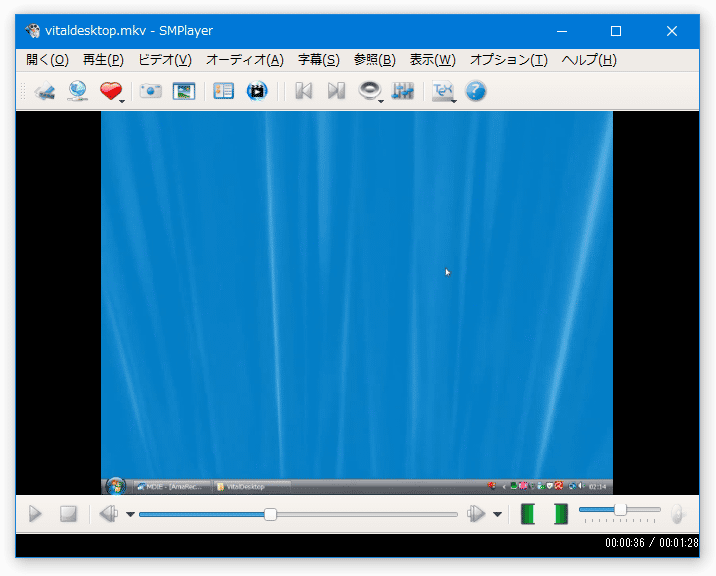The image size is (716, 576).
Task: Show file information panel icon
Action: click(223, 91)
